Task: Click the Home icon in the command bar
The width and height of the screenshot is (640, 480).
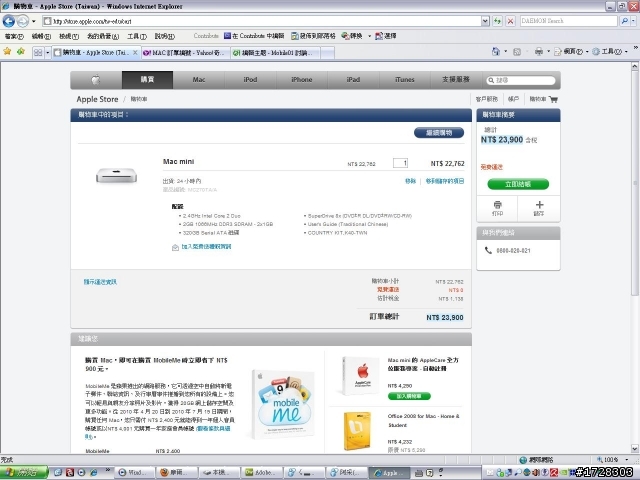Action: (496, 51)
